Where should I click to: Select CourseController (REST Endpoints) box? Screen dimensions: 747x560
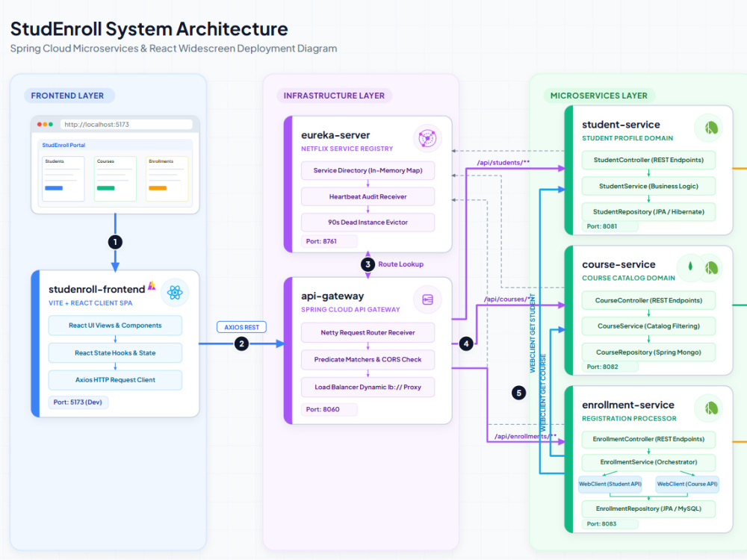tap(648, 300)
